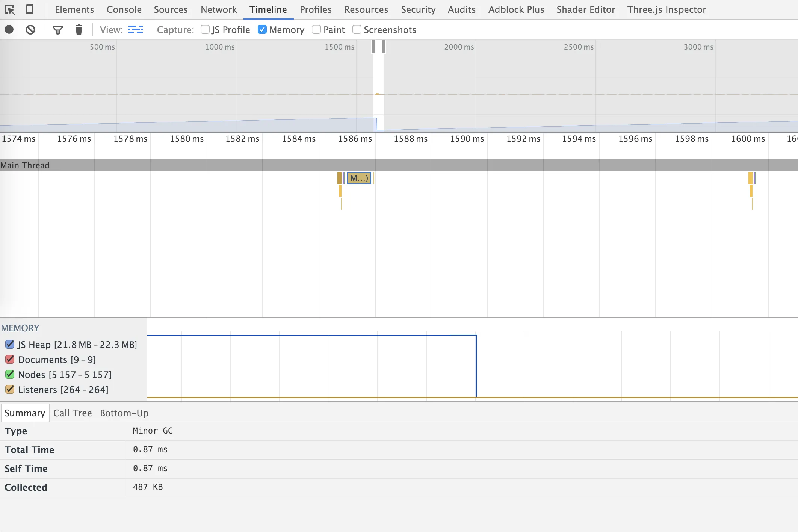Grab the left overview window handle
The height and width of the screenshot is (532, 798).
pyautogui.click(x=373, y=47)
